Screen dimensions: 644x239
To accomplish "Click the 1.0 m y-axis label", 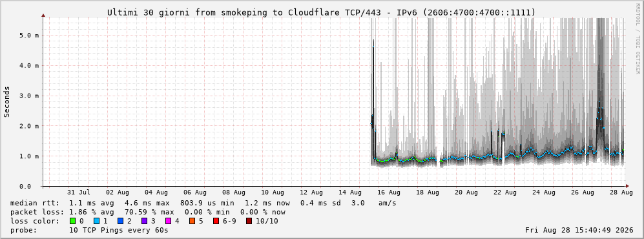I will (x=29, y=156).
